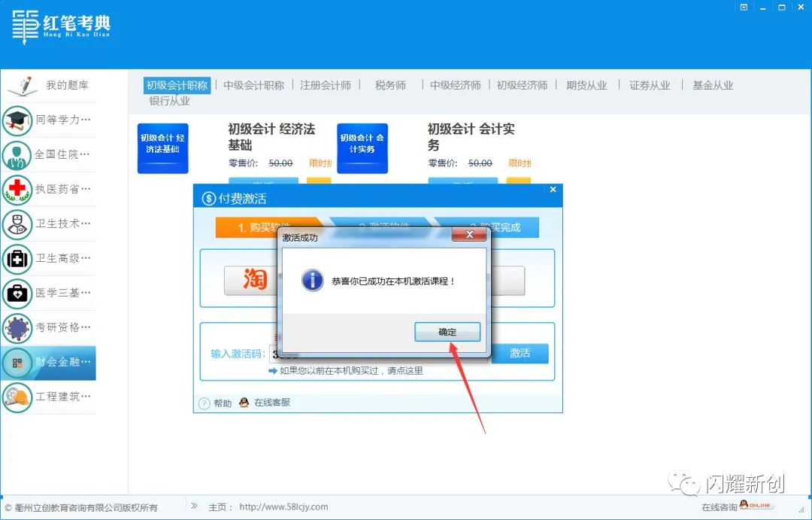Expand the status bar double chevron
This screenshot has height=520, width=812.
[x=194, y=506]
